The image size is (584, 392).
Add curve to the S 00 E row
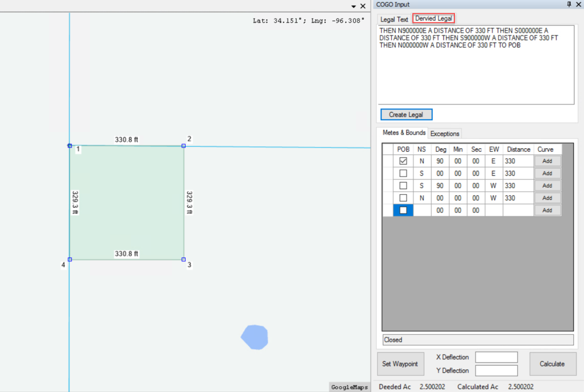click(547, 173)
